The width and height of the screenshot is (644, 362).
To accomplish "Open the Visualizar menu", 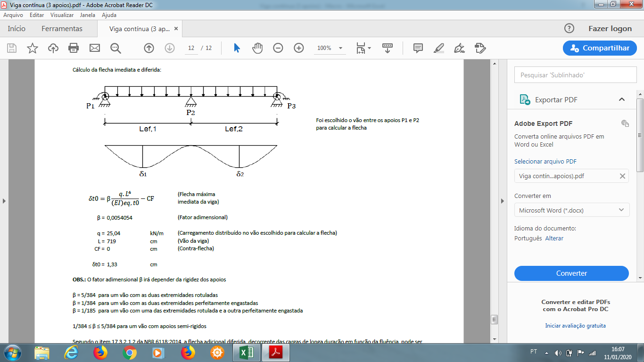I will [62, 15].
